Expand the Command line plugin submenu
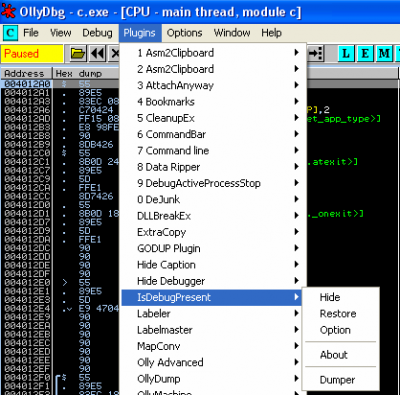Image resolution: width=400 pixels, height=395 pixels. [213, 151]
